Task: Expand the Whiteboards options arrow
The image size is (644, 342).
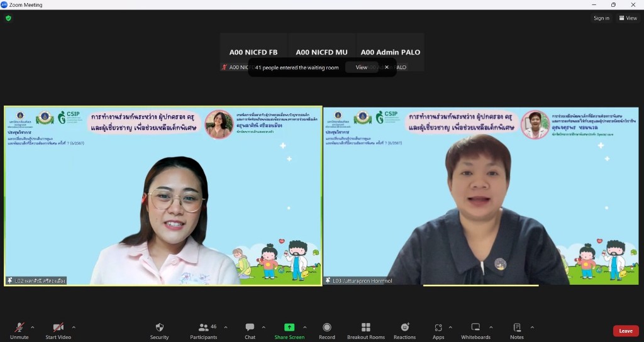Action: [x=491, y=328]
